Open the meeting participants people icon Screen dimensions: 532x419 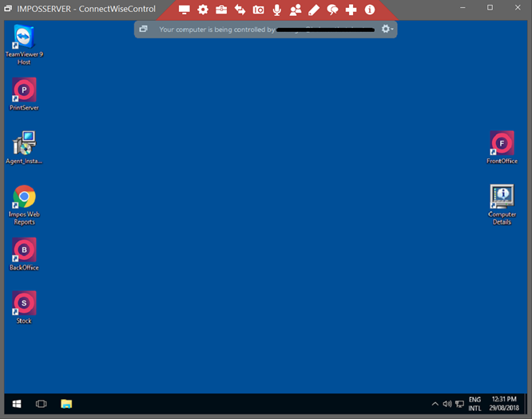(296, 10)
